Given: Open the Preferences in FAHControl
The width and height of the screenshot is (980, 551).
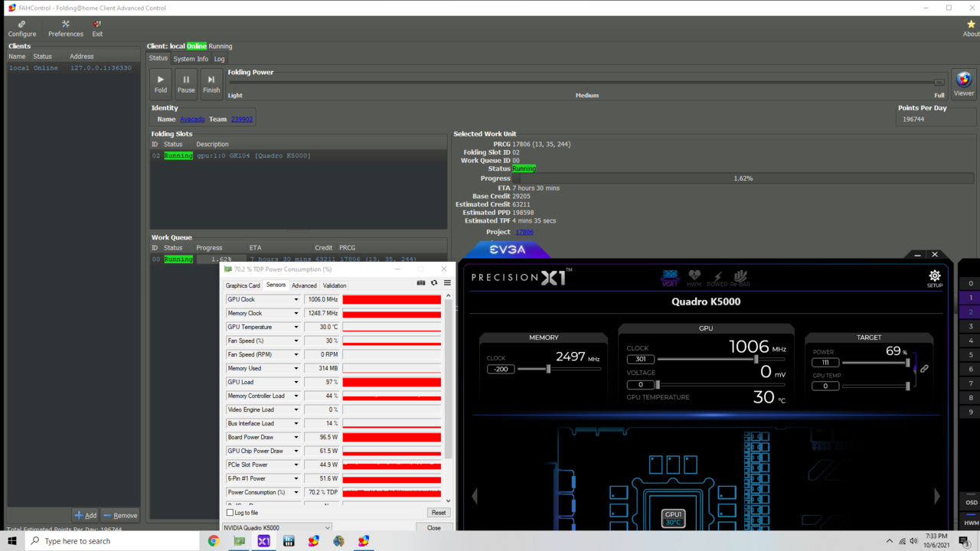Looking at the screenshot, I should pos(65,29).
